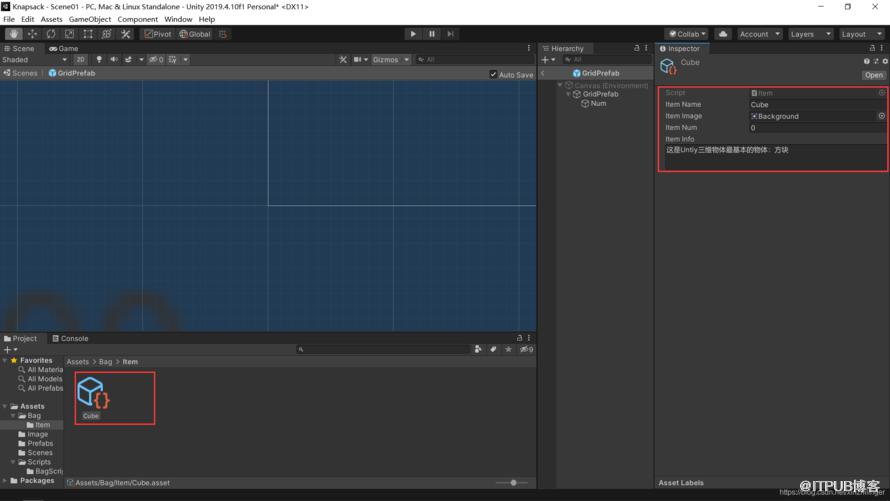Open the Help menu

pos(207,19)
